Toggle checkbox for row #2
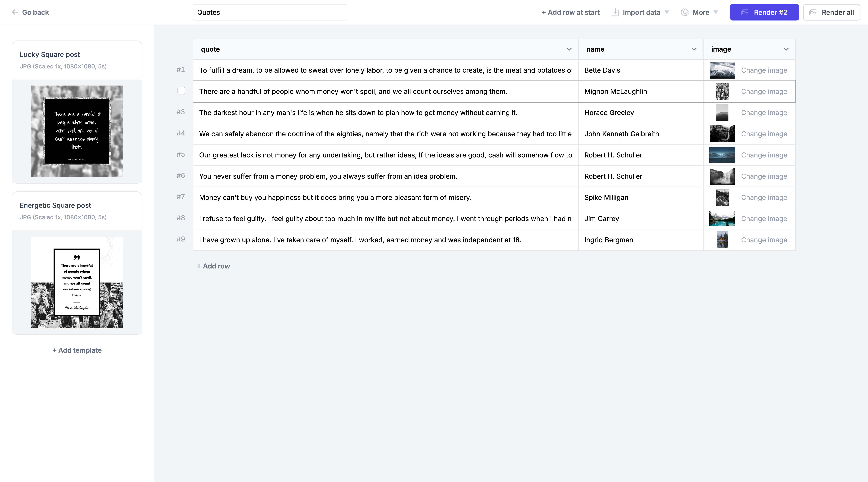The width and height of the screenshot is (868, 482). pyautogui.click(x=181, y=91)
